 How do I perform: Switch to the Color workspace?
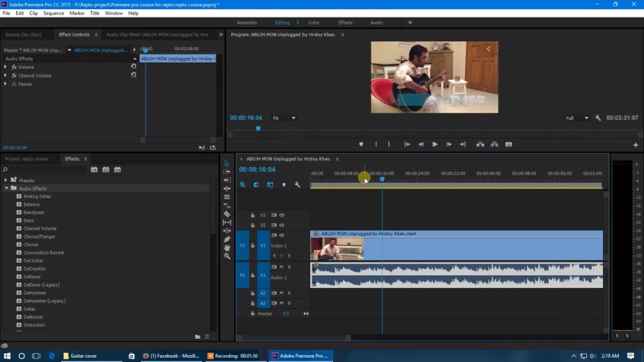click(314, 23)
